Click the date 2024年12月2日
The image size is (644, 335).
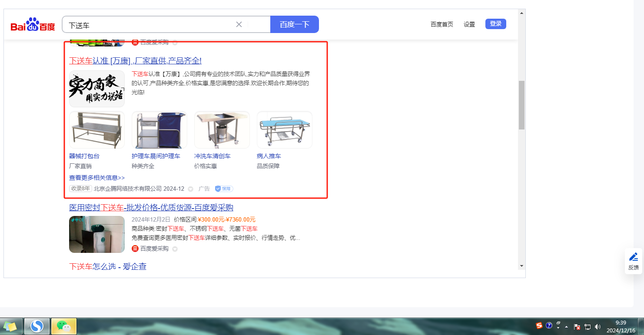pyautogui.click(x=151, y=219)
